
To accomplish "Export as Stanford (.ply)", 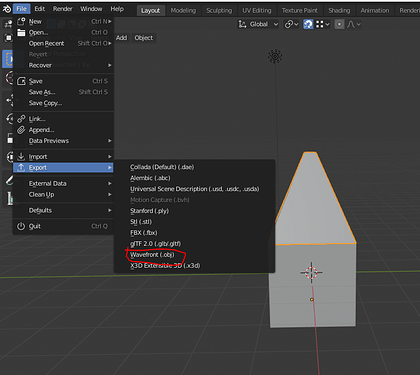I will pos(195,211).
